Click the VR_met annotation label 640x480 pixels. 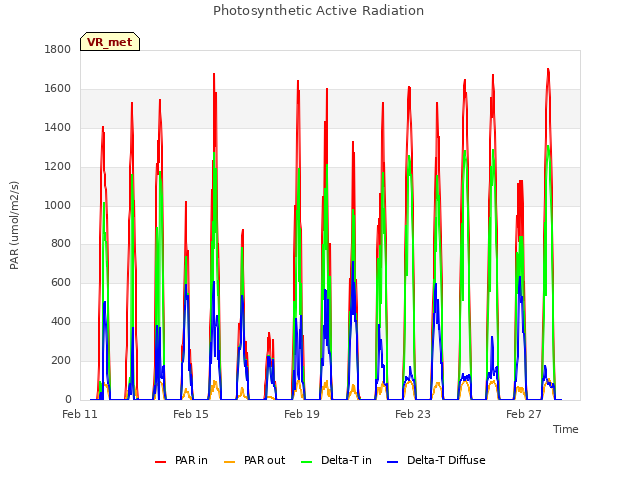coord(110,42)
